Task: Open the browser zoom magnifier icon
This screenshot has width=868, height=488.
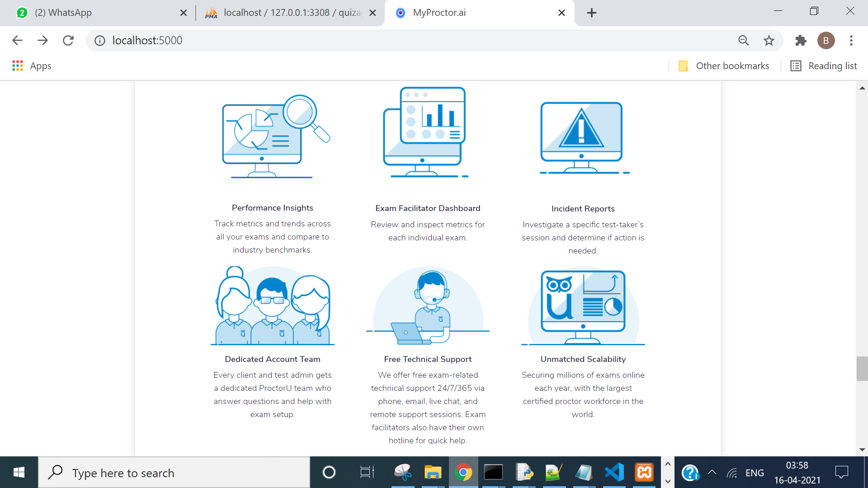Action: point(743,41)
